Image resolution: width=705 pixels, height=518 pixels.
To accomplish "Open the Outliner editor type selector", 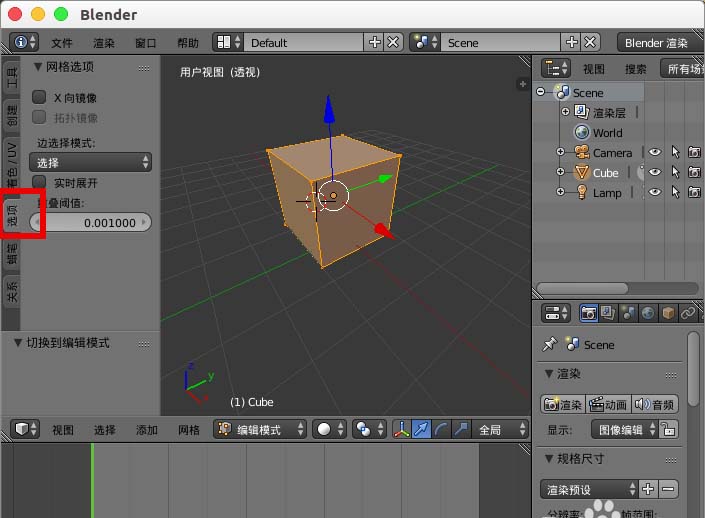I will click(x=556, y=68).
